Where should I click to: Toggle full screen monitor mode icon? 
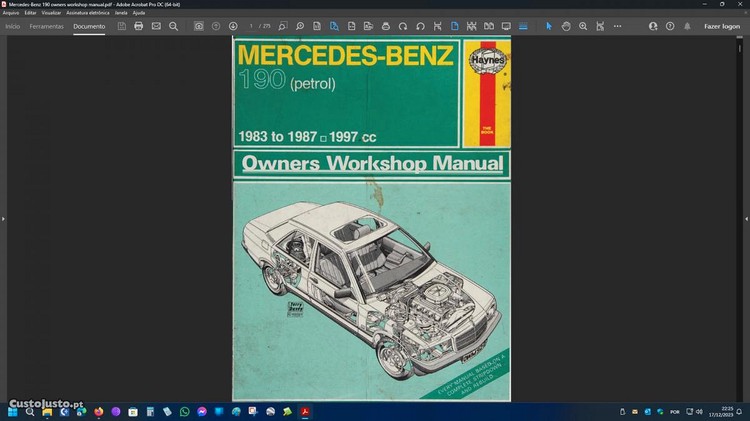[506, 26]
